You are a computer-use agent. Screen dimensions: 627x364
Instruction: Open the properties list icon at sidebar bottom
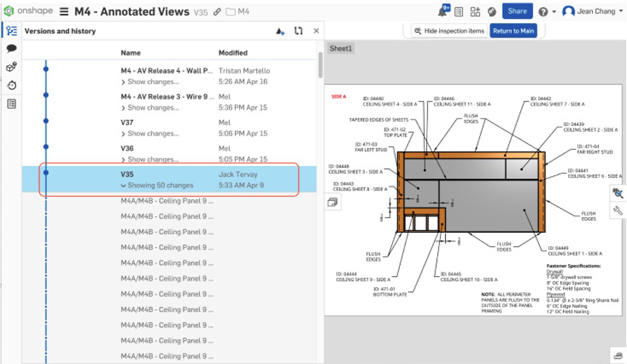tap(11, 103)
